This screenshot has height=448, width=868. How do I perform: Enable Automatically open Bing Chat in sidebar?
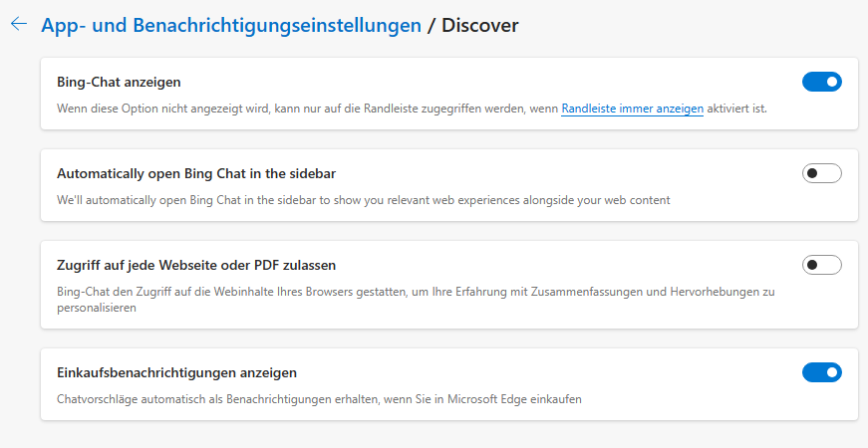coord(821,173)
